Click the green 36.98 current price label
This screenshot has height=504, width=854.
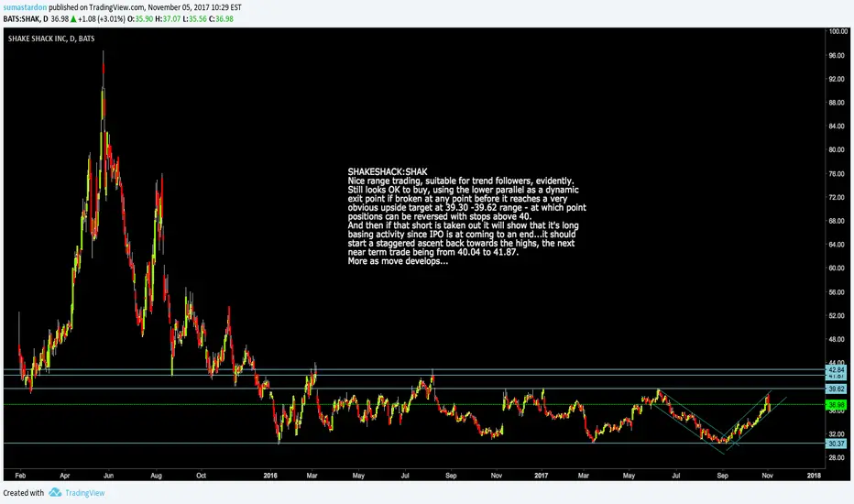pyautogui.click(x=836, y=405)
